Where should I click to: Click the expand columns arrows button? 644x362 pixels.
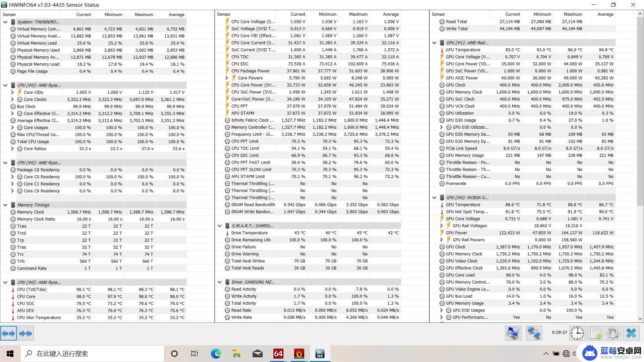(8, 333)
